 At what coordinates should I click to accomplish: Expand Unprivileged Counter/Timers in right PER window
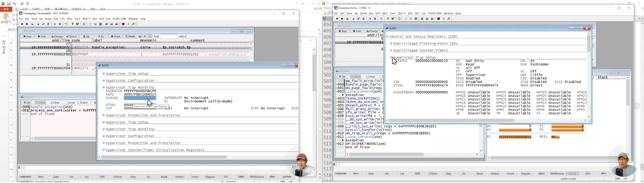coord(391,50)
